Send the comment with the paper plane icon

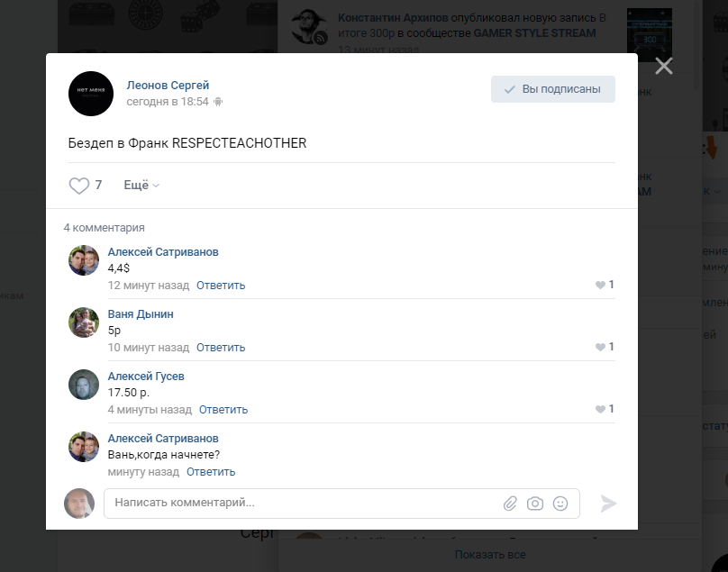[x=608, y=504]
